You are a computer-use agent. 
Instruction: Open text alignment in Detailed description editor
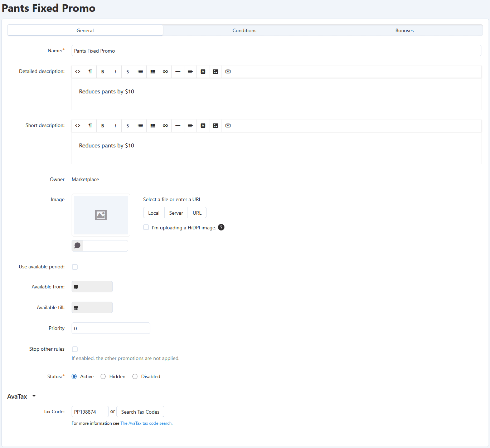point(190,72)
